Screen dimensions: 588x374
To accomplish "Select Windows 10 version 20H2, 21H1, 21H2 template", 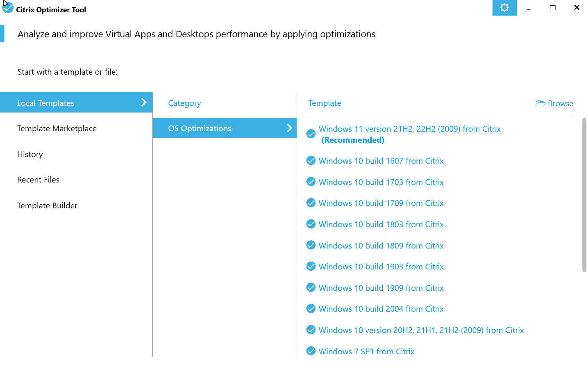I will 421,330.
